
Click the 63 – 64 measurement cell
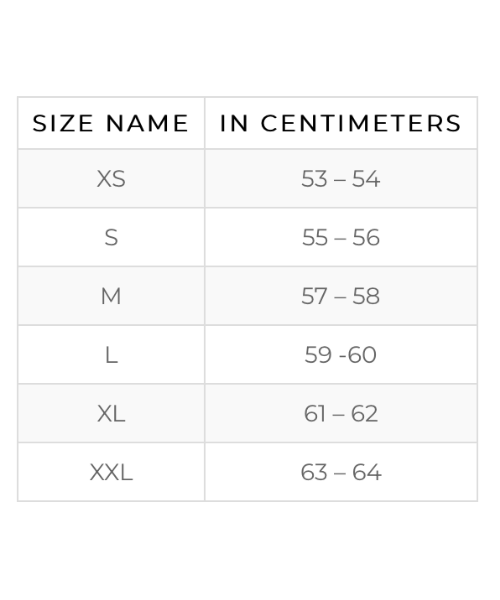341,472
